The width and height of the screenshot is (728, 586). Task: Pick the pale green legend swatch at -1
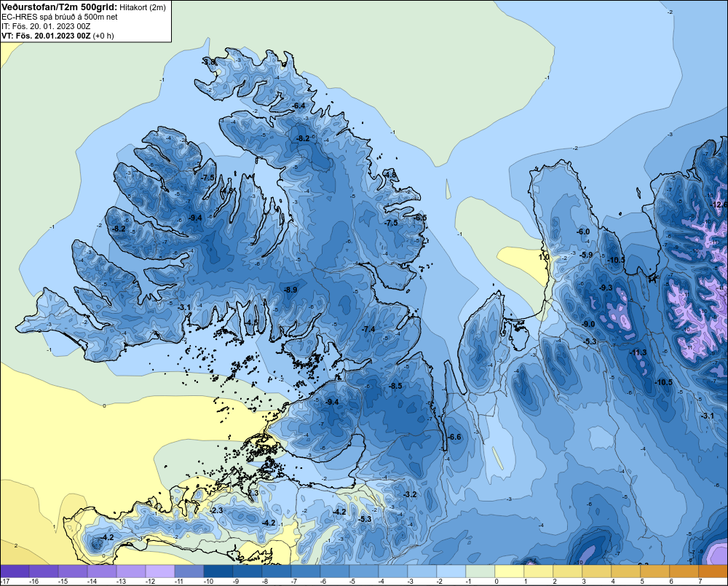pyautogui.click(x=480, y=571)
